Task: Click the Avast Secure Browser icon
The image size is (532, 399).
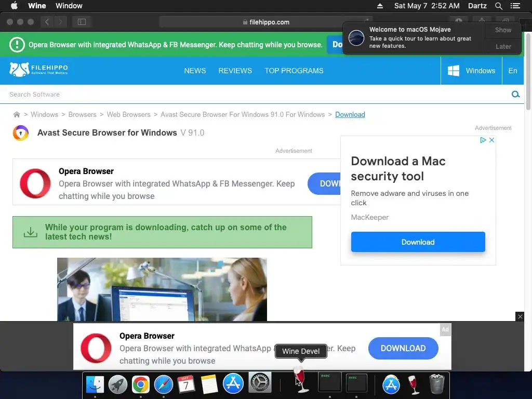Action: (x=21, y=132)
